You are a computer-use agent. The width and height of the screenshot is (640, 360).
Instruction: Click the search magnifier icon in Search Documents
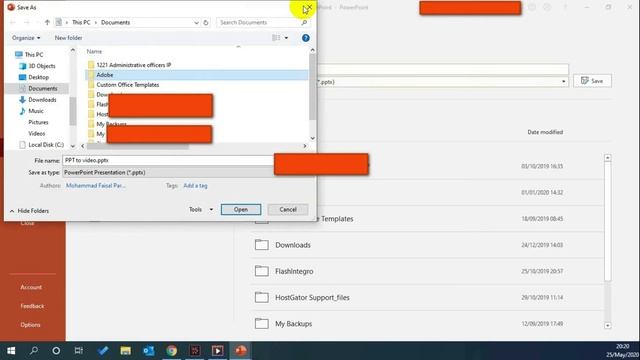tap(304, 22)
